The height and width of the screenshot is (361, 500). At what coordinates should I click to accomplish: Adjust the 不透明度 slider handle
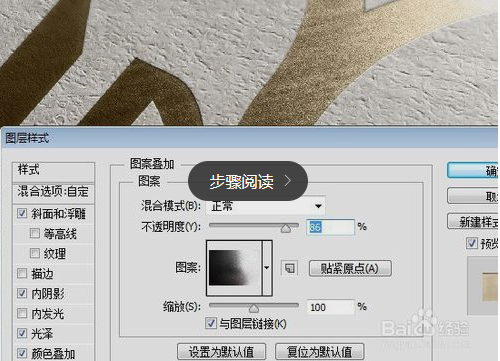(x=286, y=228)
